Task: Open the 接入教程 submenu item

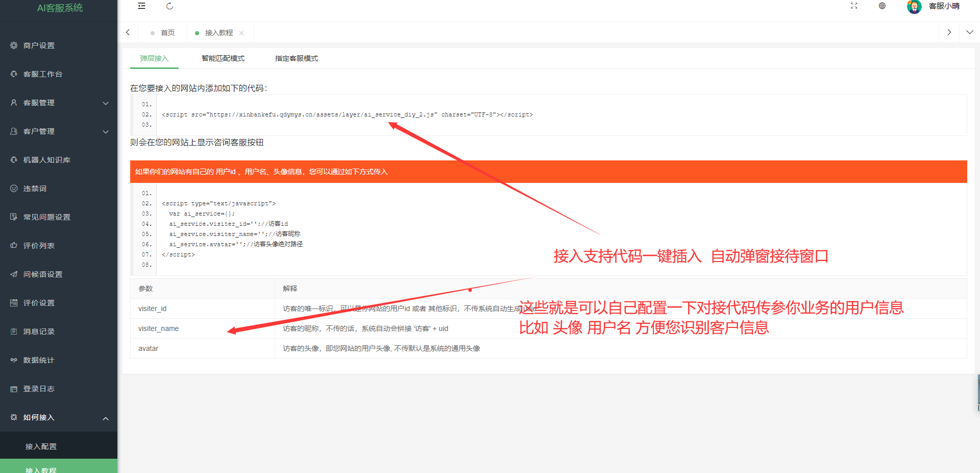Action: (x=59, y=467)
